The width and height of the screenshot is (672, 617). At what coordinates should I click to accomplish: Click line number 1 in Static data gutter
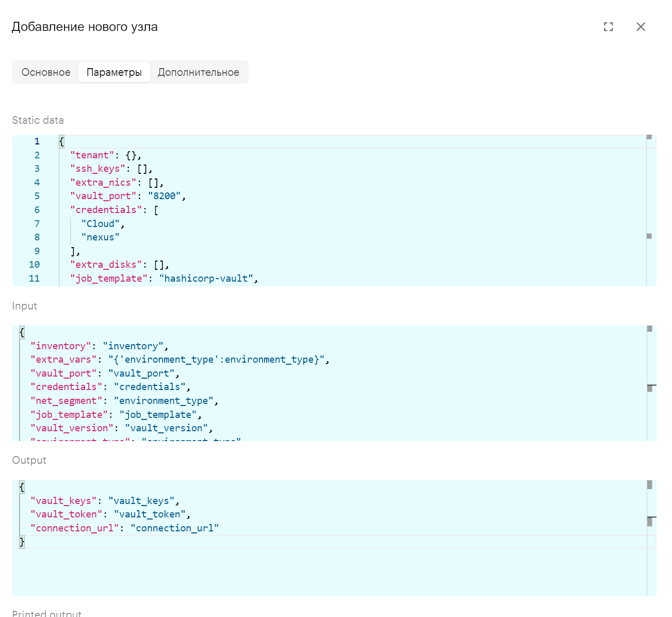pyautogui.click(x=37, y=141)
